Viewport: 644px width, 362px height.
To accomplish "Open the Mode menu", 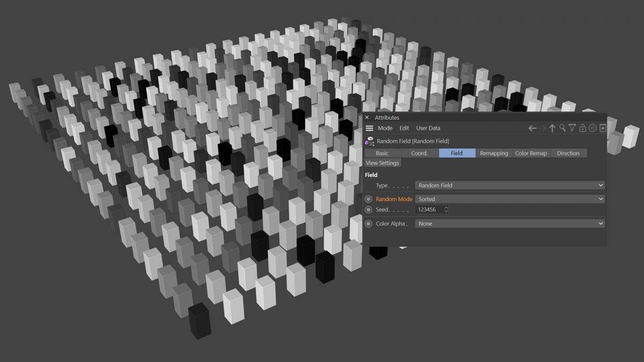I will [x=385, y=128].
